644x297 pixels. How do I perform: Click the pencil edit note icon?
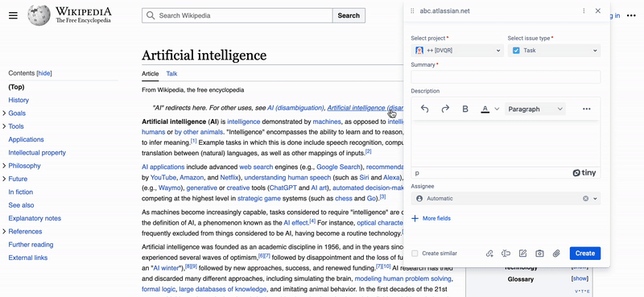coord(522,254)
